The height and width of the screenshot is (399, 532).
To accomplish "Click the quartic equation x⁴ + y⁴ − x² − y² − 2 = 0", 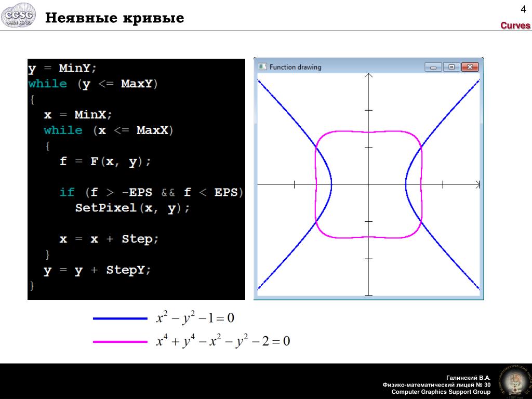I will 223,341.
